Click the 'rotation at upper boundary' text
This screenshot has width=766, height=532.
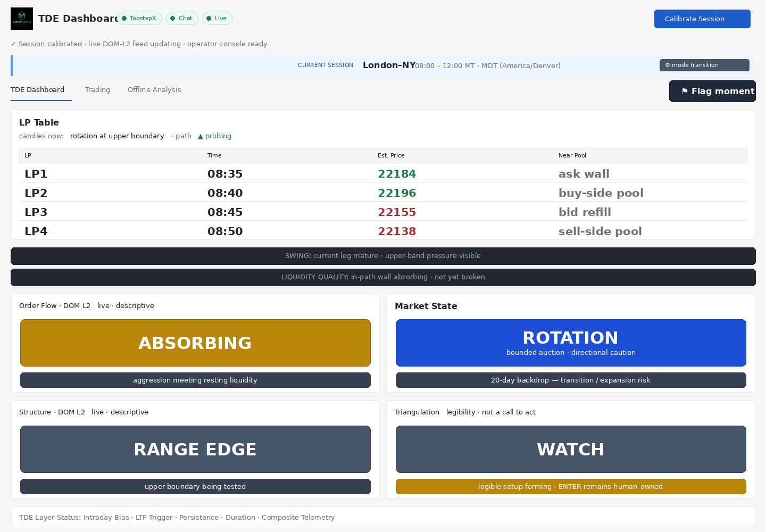(117, 136)
